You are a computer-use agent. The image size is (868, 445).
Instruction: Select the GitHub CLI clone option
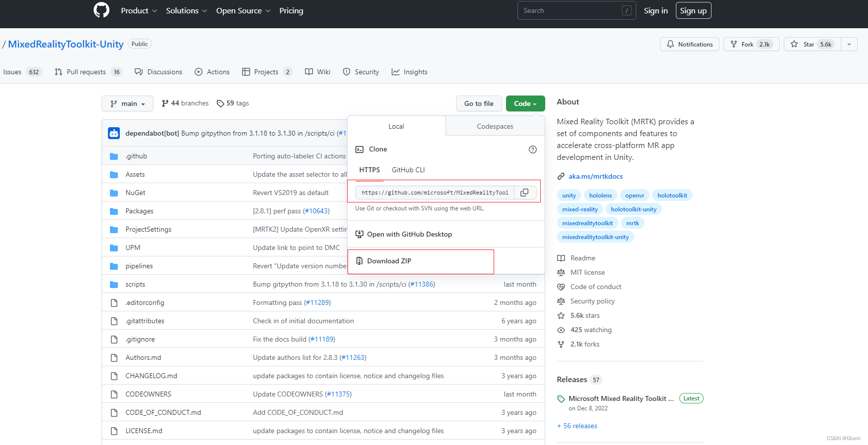[x=408, y=170]
